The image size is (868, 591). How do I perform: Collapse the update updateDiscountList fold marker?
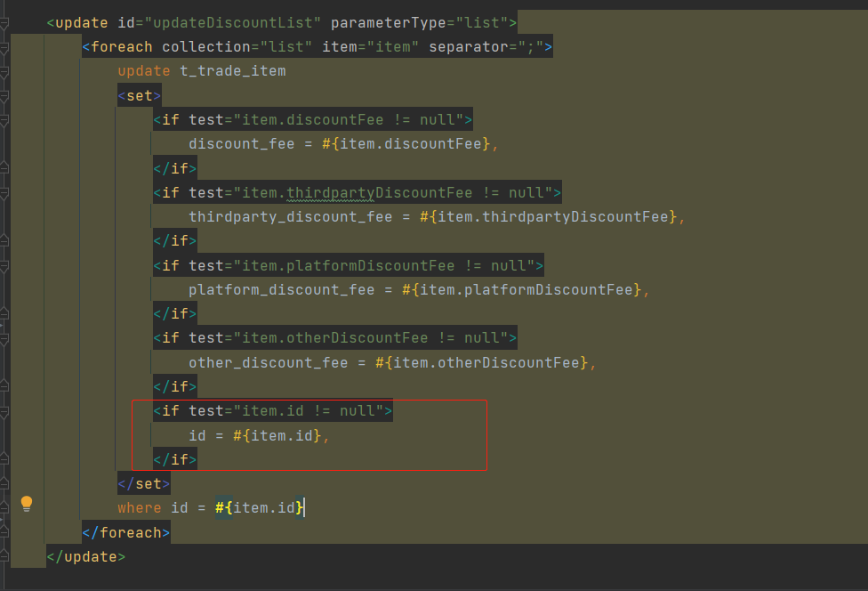tap(4, 23)
